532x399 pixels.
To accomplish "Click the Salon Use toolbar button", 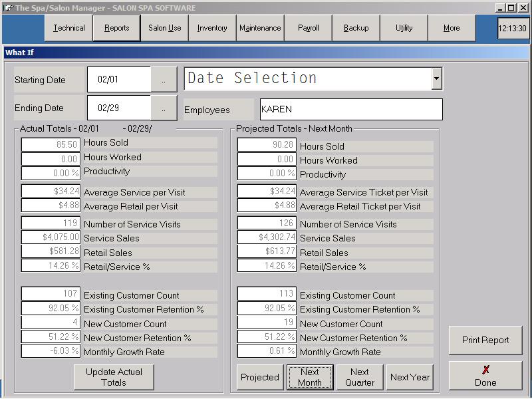I will [164, 29].
